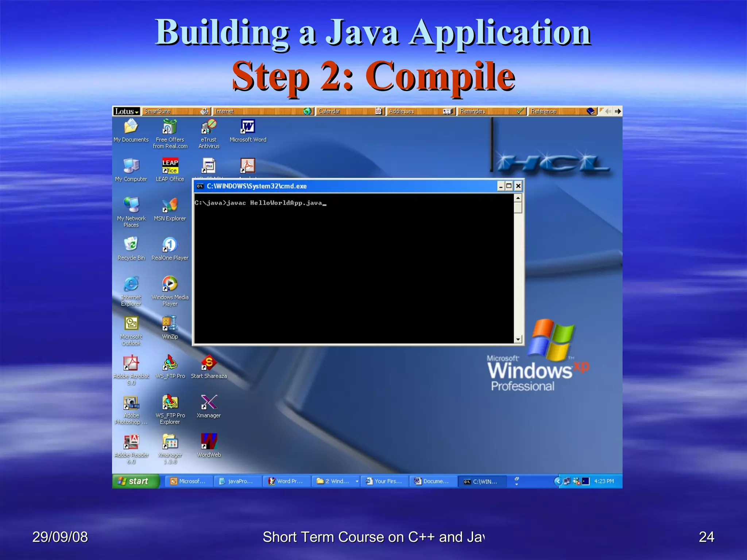Open the Xmanager desktop shortcut
The width and height of the screenshot is (747, 560).
pos(209,402)
